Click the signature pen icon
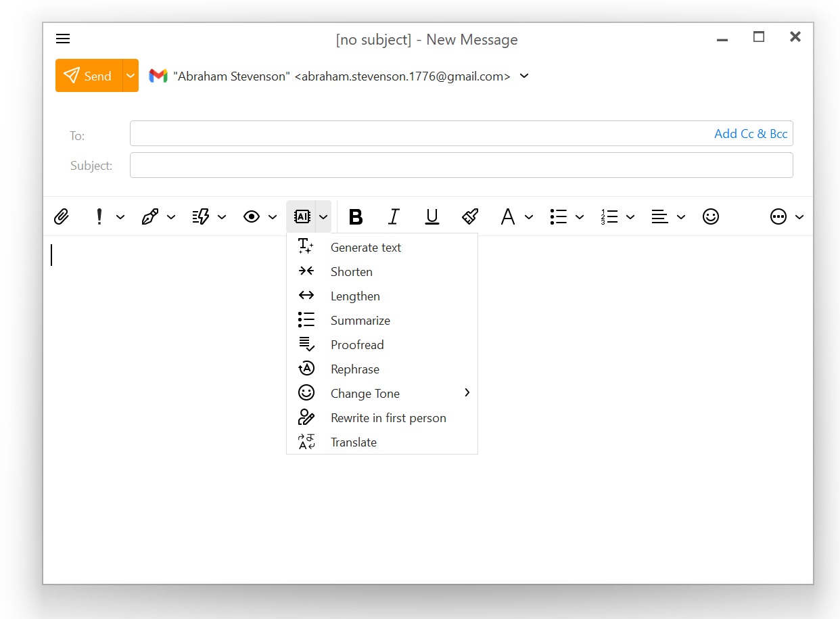The image size is (840, 619). point(149,216)
